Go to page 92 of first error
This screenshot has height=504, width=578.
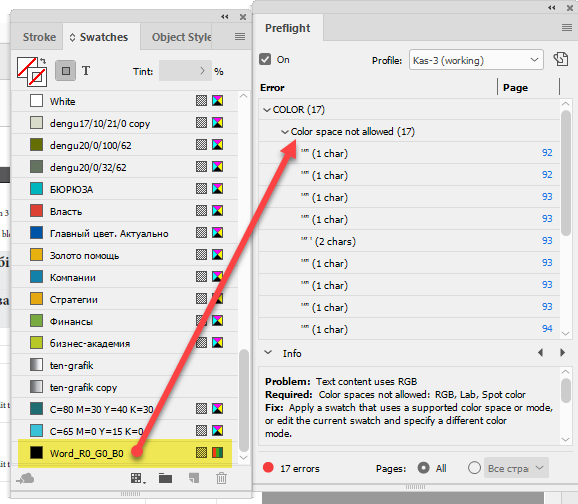click(547, 153)
